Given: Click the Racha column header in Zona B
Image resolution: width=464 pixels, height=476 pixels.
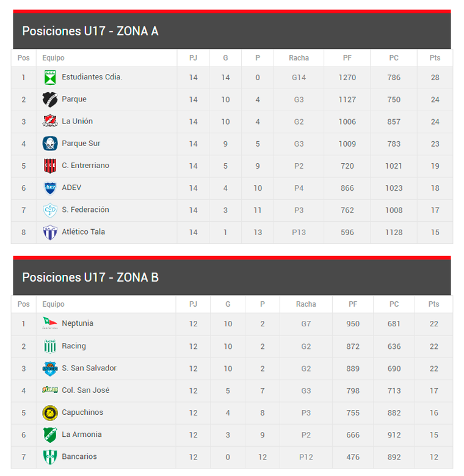Looking at the screenshot, I should tap(306, 304).
